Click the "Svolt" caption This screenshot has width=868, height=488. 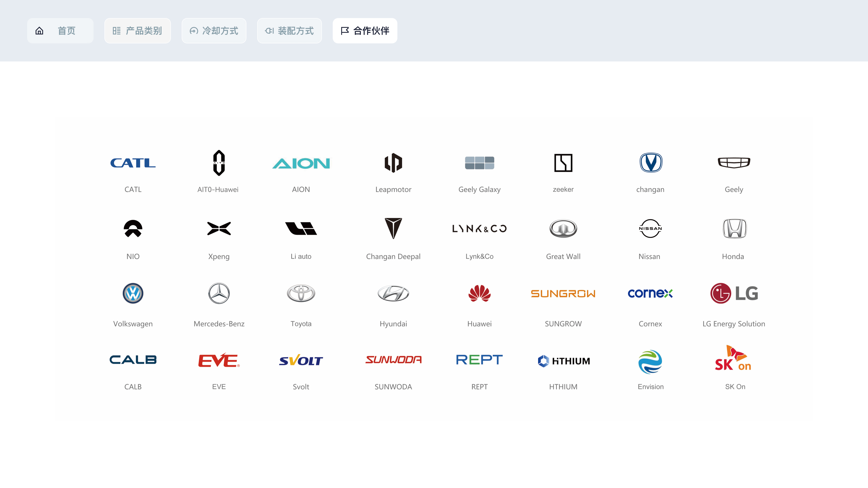click(x=301, y=387)
